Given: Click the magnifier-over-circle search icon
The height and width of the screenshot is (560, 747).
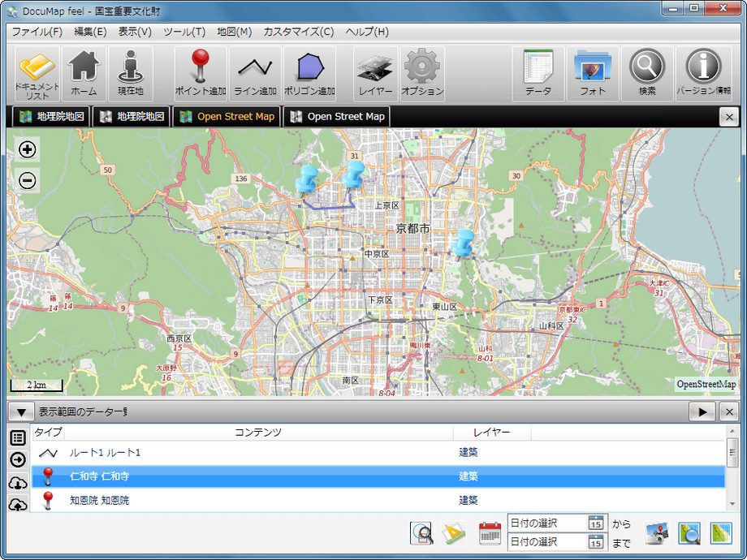Looking at the screenshot, I should [421, 533].
